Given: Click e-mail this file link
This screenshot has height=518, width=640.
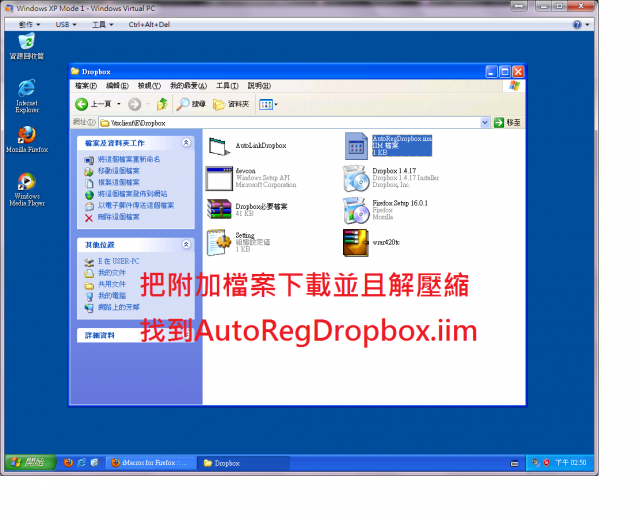Looking at the screenshot, I should pyautogui.click(x=136, y=205).
